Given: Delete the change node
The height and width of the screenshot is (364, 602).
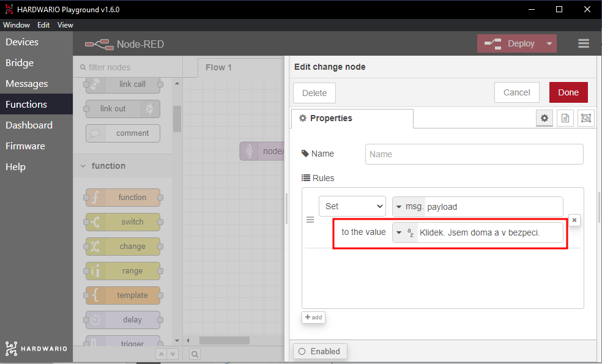Looking at the screenshot, I should click(x=314, y=93).
